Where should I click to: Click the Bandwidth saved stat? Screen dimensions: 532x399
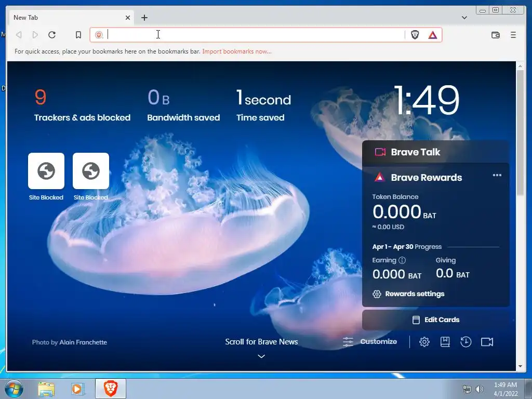click(x=183, y=105)
